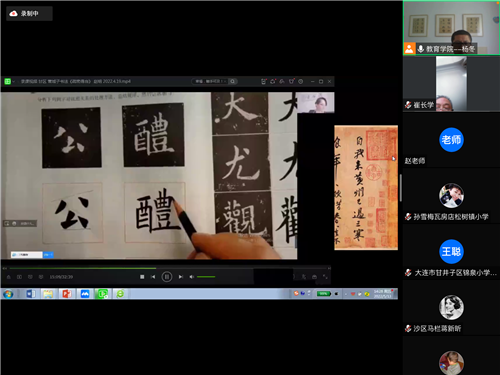Viewport: 500px width, 375px height.
Task: Skip to the next video track
Action: [x=180, y=277]
